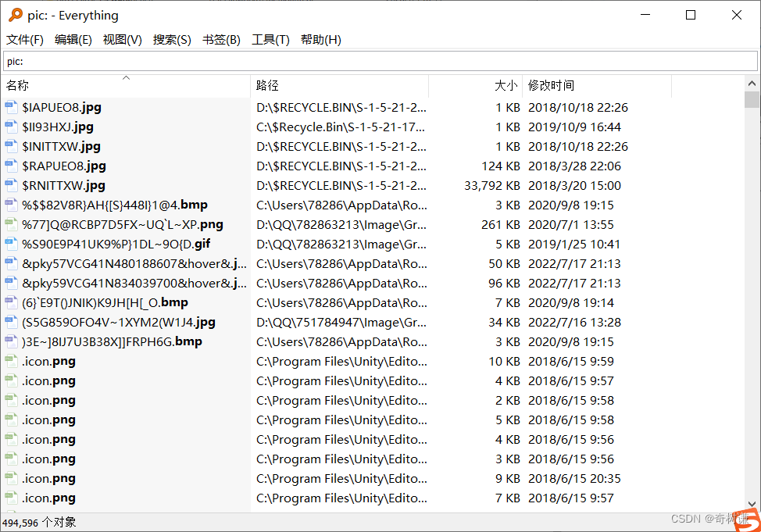Click the date 2020/7/1 13:55

pyautogui.click(x=571, y=224)
